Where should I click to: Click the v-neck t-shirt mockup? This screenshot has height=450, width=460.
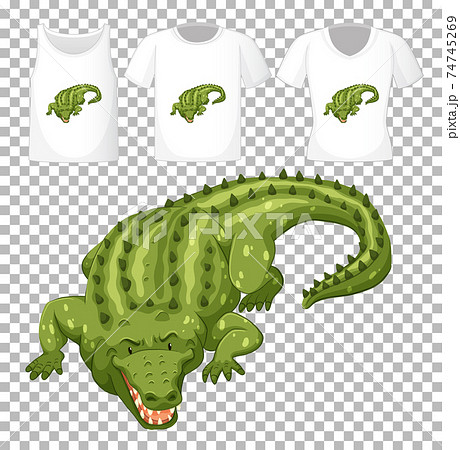click(349, 92)
